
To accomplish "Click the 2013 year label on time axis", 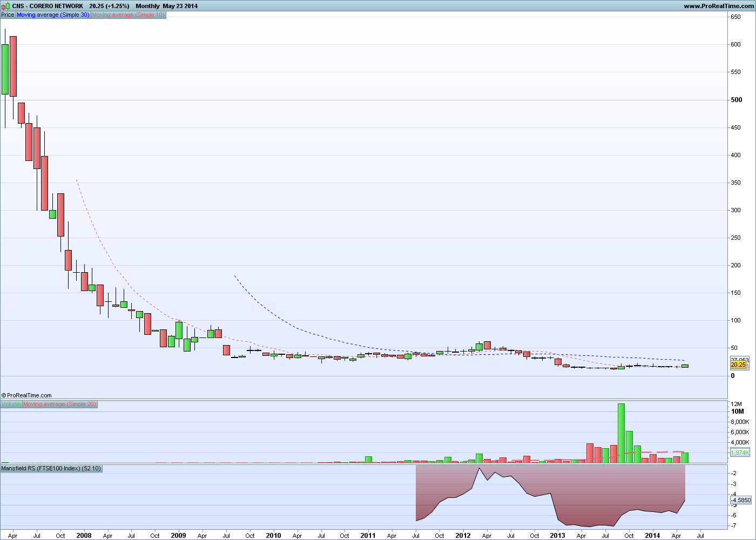I will (557, 536).
